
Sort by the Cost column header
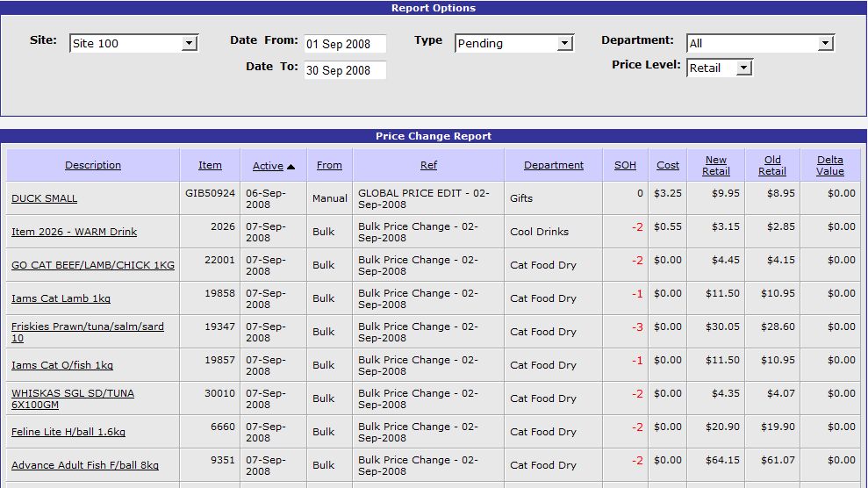(x=668, y=165)
